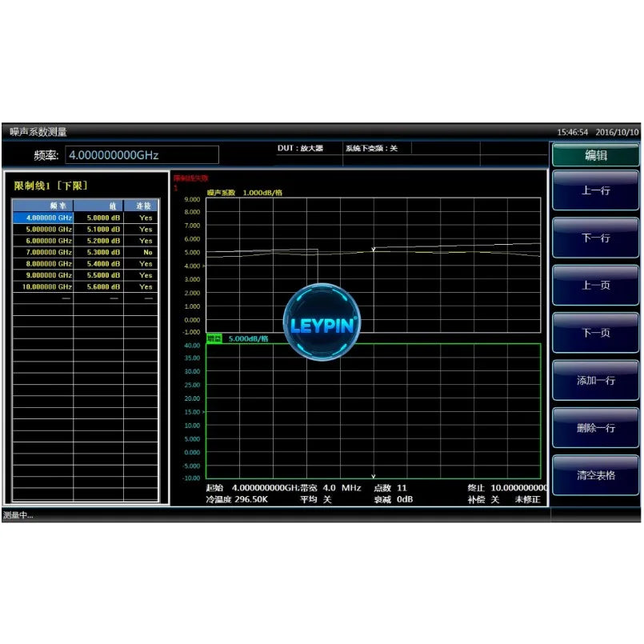
Task: Click the 冷温度 296.50K readout
Action: (x=237, y=499)
